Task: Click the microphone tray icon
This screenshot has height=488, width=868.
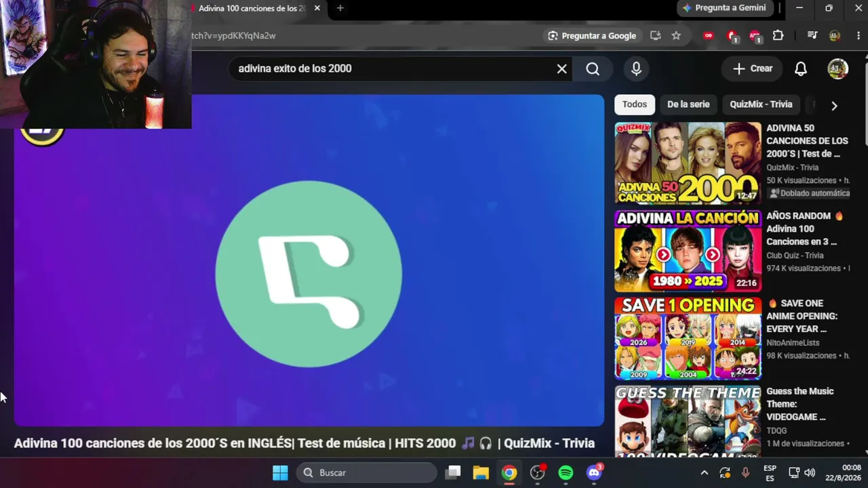Action: click(745, 473)
